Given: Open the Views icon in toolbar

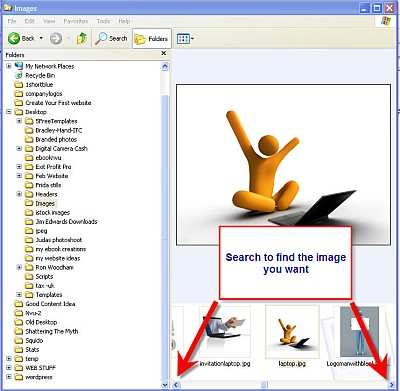Looking at the screenshot, I should click(183, 39).
